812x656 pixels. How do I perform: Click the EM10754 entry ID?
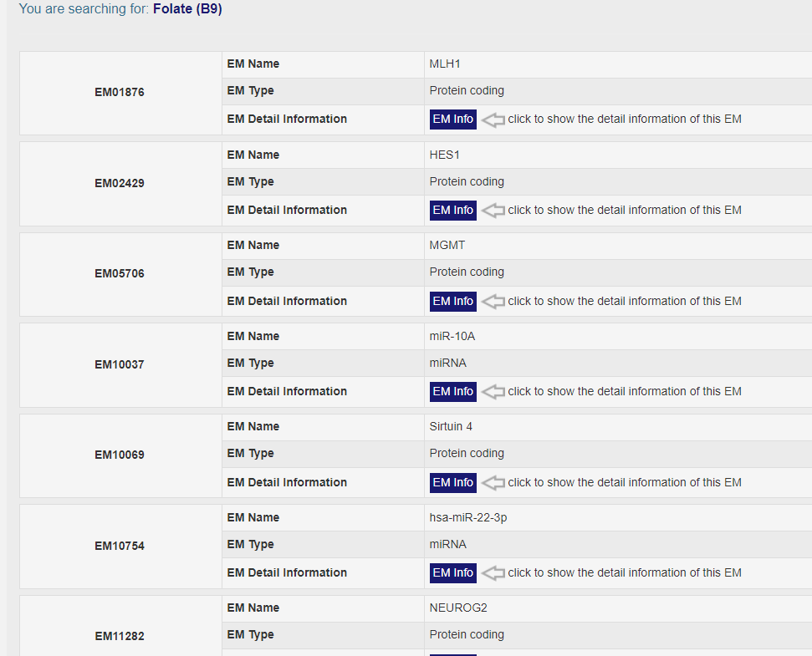[120, 547]
